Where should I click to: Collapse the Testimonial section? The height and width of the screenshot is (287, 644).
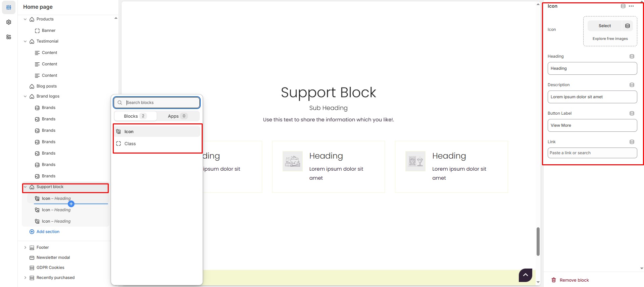25,42
